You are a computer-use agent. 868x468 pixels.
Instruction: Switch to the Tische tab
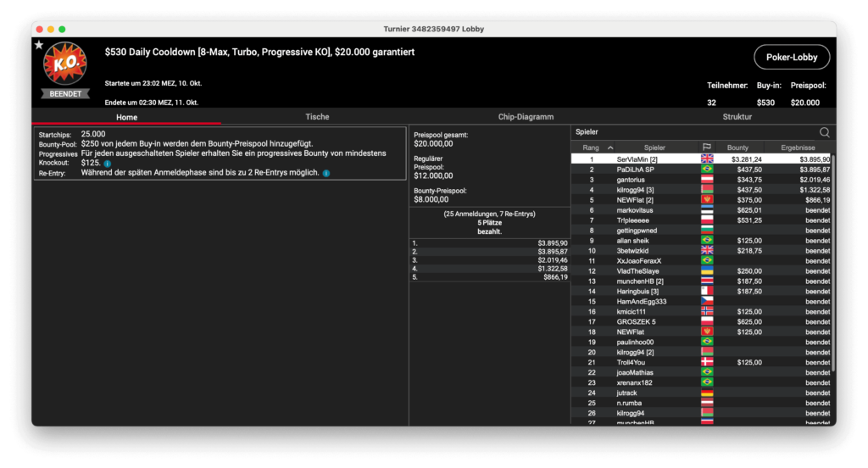(x=317, y=117)
